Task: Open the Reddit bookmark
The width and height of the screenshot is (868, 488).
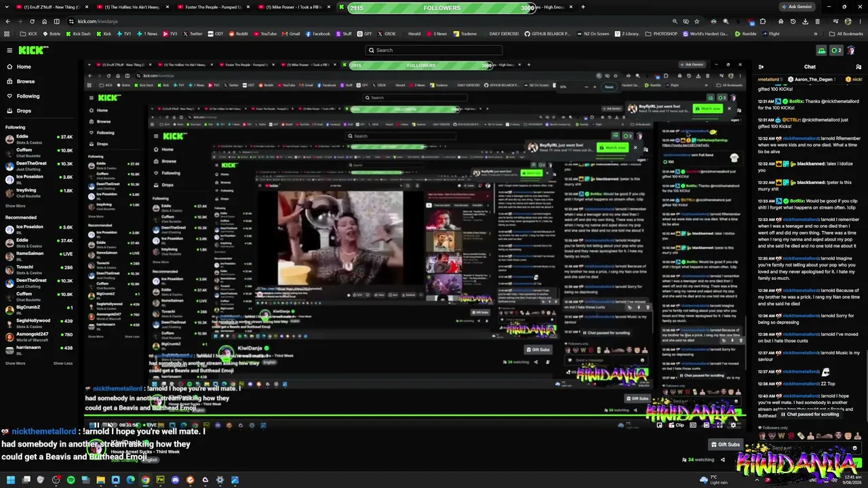Action: coord(239,34)
